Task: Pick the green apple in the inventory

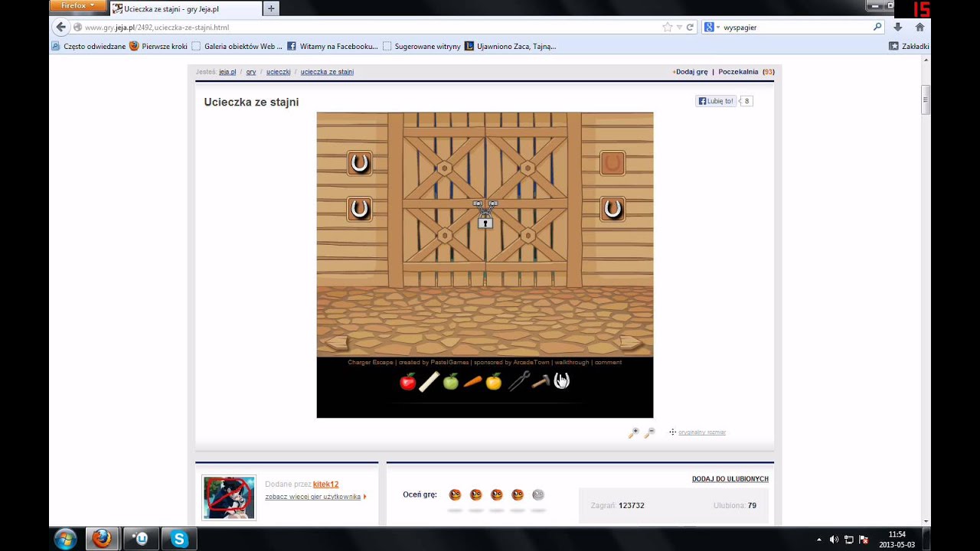Action: pos(451,381)
